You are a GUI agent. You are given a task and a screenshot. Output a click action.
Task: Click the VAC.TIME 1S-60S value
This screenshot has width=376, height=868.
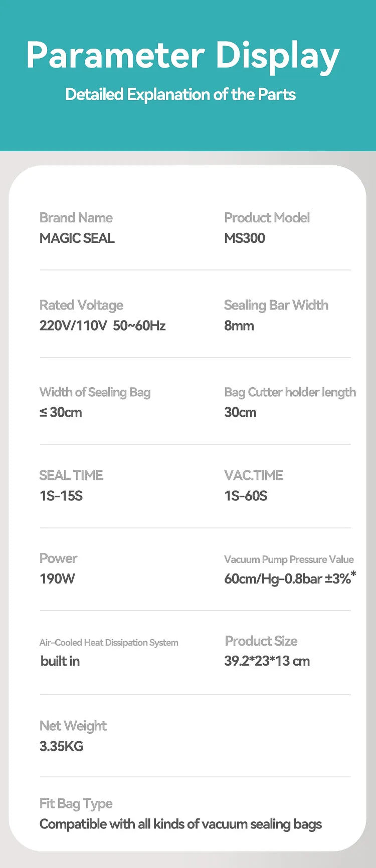(x=246, y=496)
